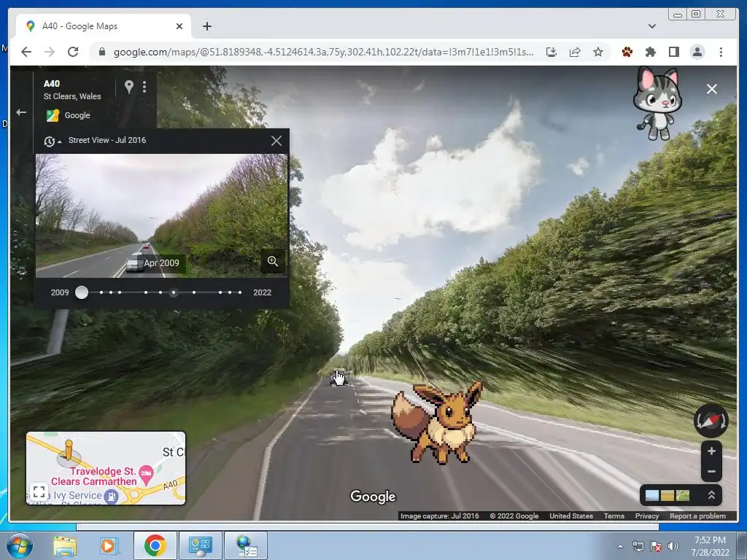Click the padlock site info icon
Image resolution: width=747 pixels, height=560 pixels.
101,52
